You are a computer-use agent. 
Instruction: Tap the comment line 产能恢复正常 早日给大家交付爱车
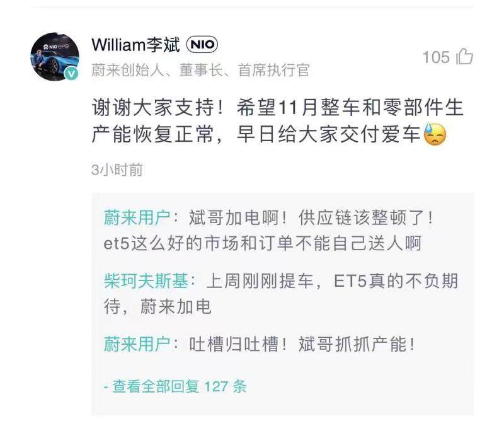[x=256, y=134]
